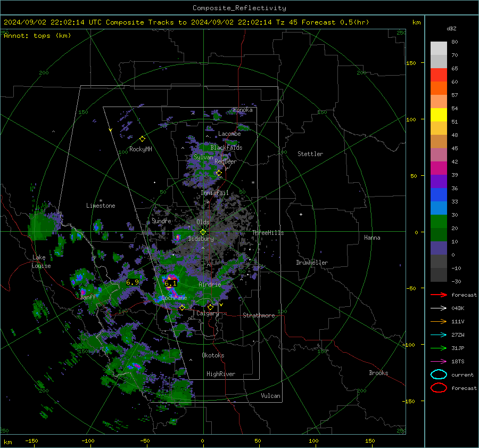479x448 pixels.
Task: Click the Strathmore city label
Action: pos(259,315)
